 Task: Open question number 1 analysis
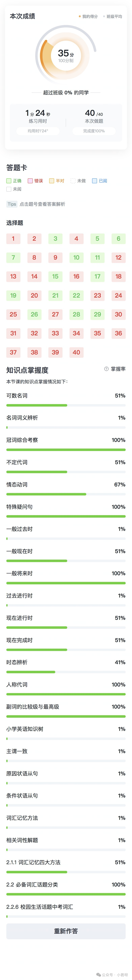[x=13, y=239]
